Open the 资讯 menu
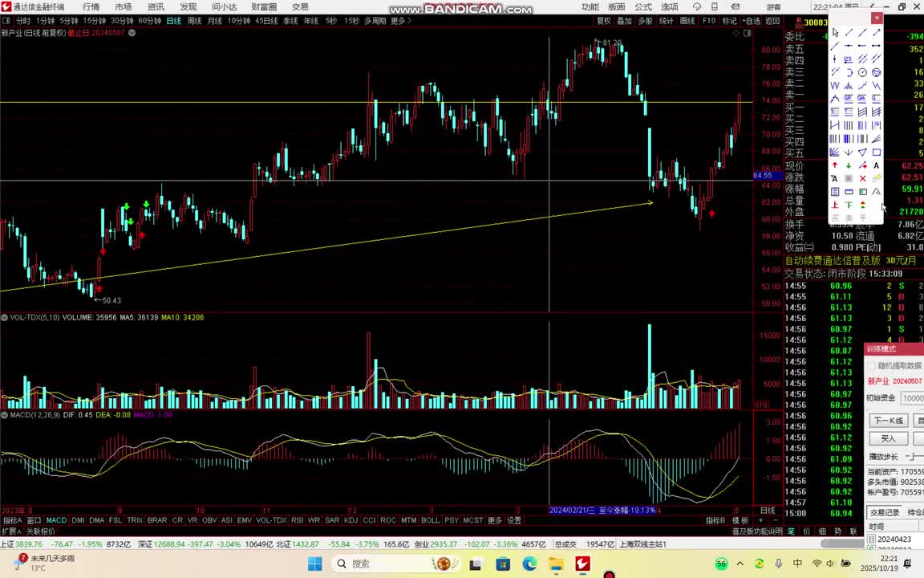924x578 pixels. tap(156, 7)
